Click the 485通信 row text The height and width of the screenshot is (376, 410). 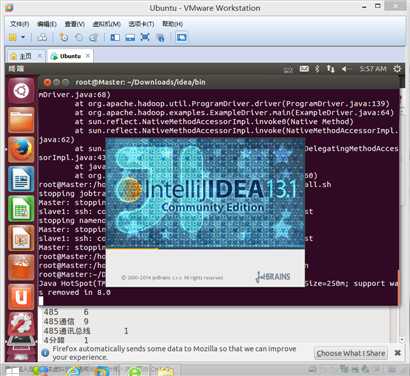(x=59, y=321)
